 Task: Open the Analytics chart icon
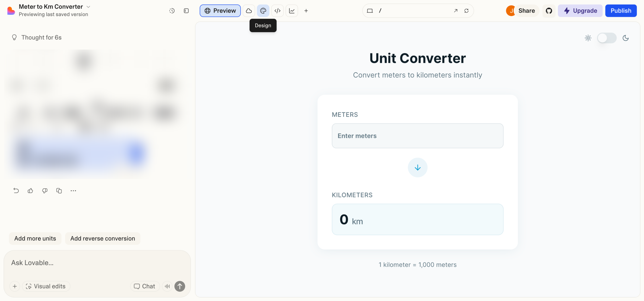292,11
